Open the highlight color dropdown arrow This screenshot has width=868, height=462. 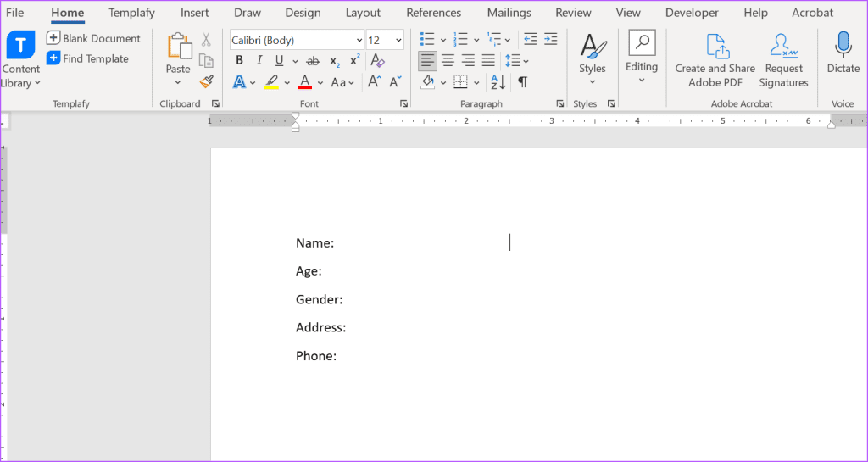click(287, 83)
